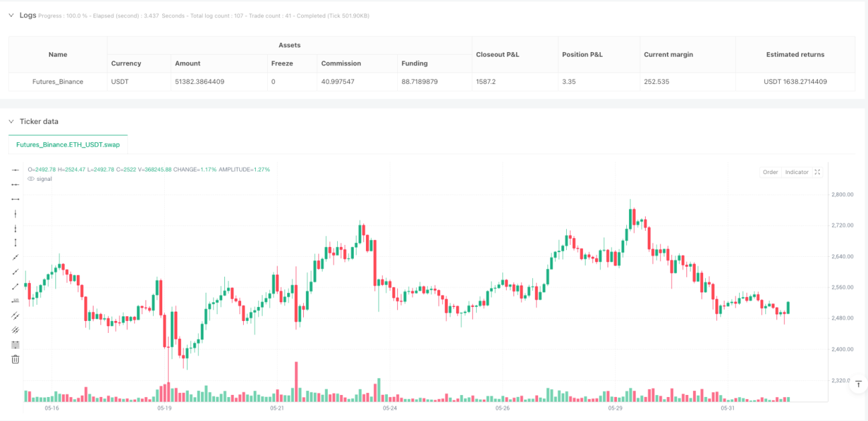Collapse the Ticker data section

coord(11,121)
